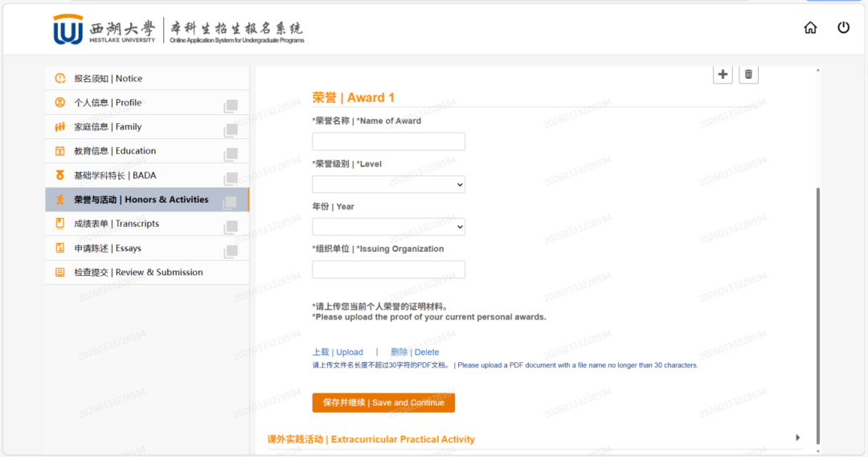This screenshot has width=868, height=457.
Task: Click the Name of Award input field
Action: point(388,142)
